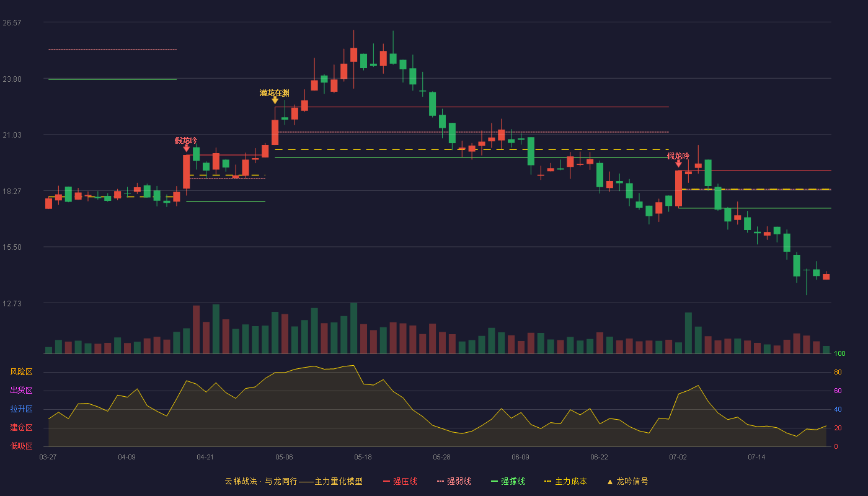Click the tall green volume bar near 07-02
This screenshot has height=496, width=868.
coord(688,333)
